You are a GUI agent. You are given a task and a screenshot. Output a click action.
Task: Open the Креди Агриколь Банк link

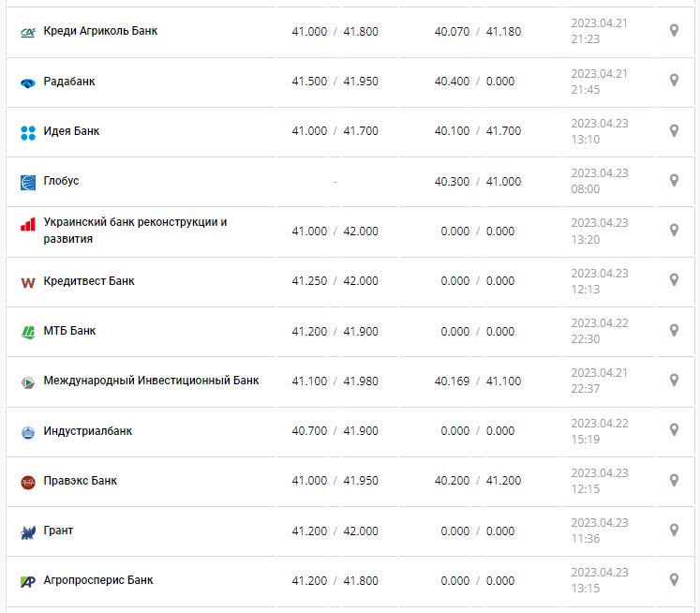click(100, 31)
